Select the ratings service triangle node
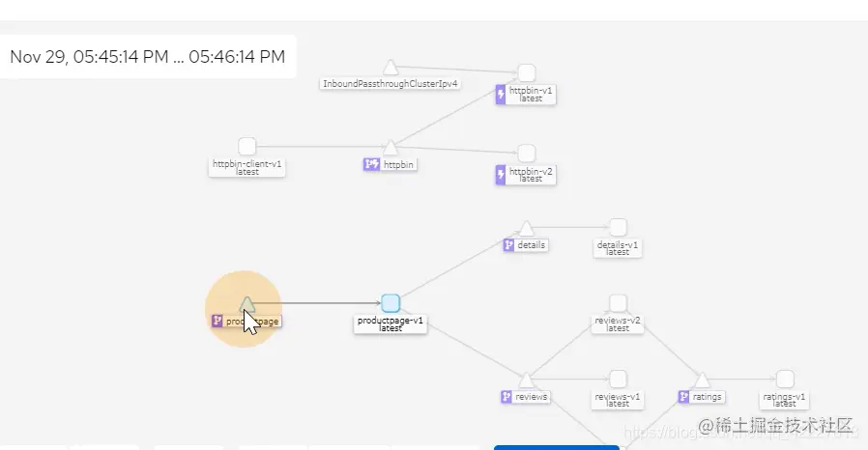Screen dimensions: 868x450 702,380
